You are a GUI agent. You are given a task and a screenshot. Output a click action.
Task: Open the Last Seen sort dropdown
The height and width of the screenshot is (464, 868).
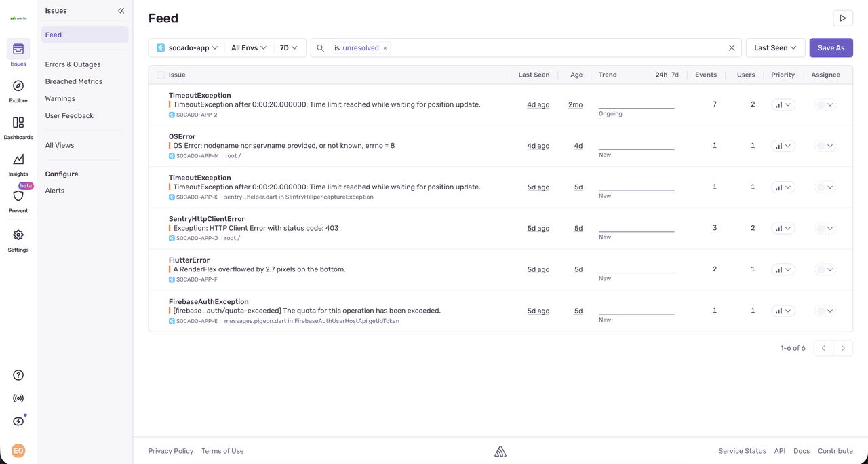(x=774, y=47)
